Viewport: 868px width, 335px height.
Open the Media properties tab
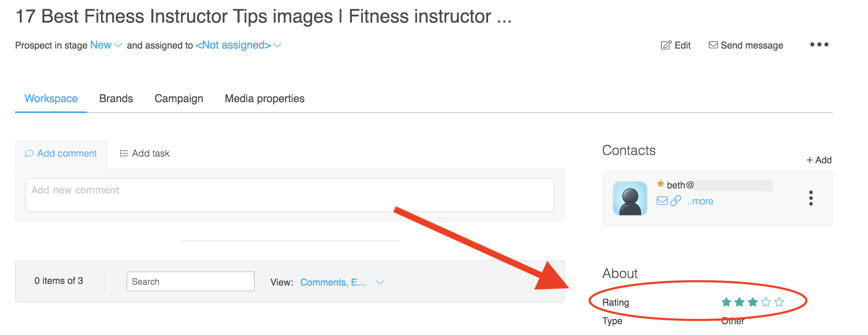(264, 98)
